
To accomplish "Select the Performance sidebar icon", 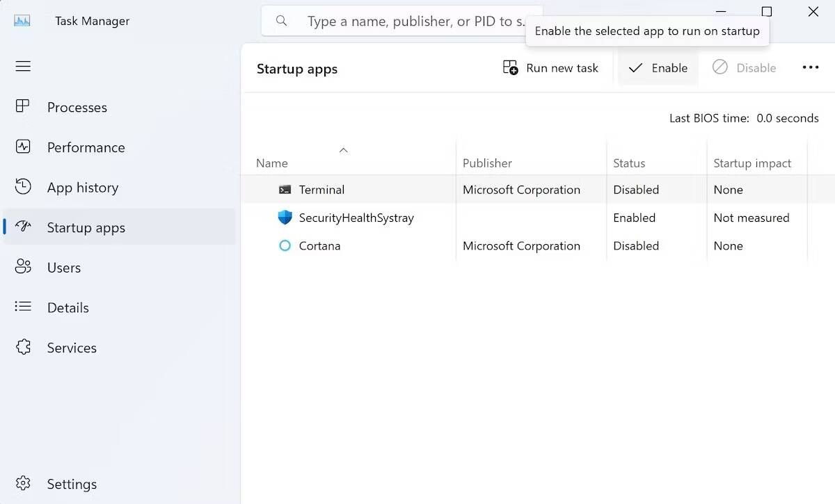I will tap(23, 147).
